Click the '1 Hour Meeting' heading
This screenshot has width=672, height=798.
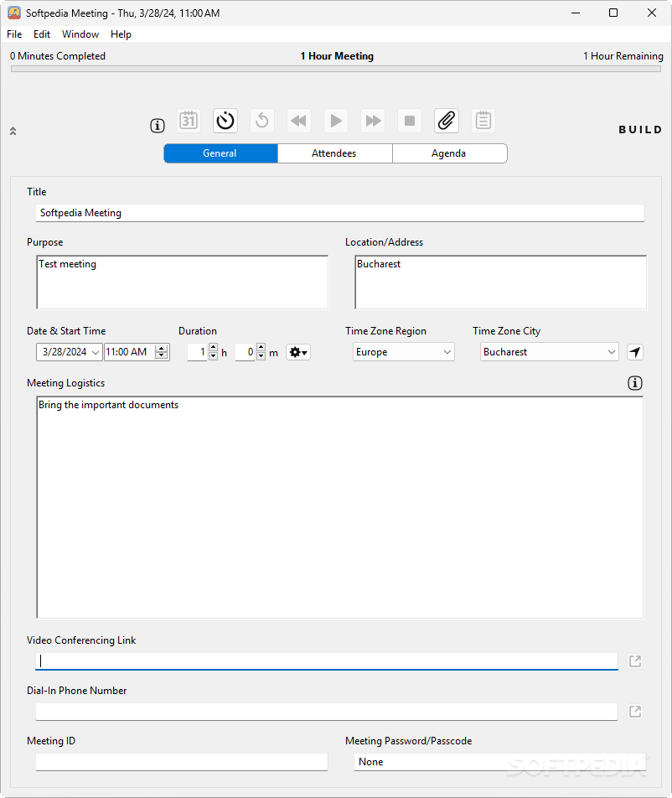tap(337, 56)
